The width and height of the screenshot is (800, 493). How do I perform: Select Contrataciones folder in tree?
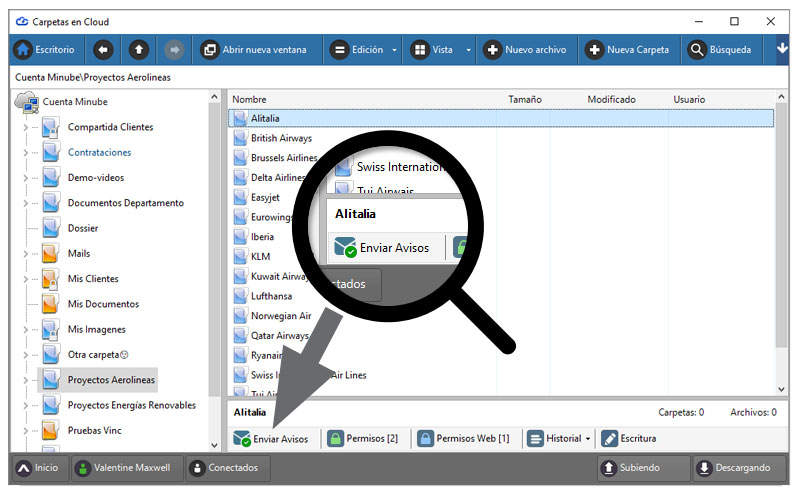tap(99, 152)
